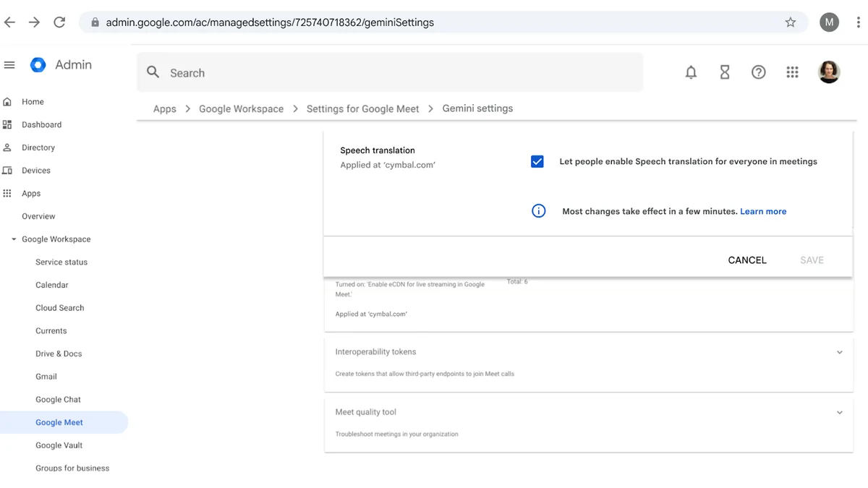Focus the Admin search field

(391, 72)
